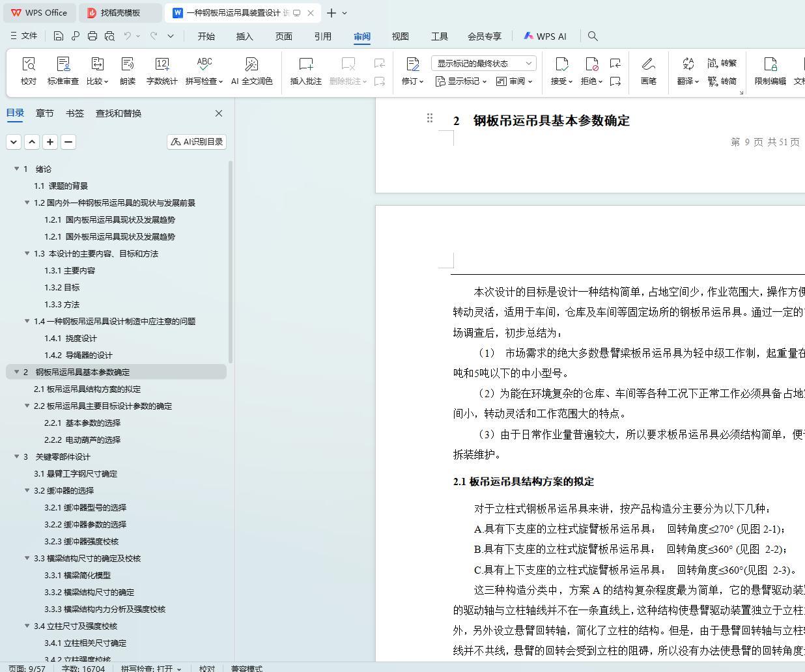Image resolution: width=805 pixels, height=672 pixels.
Task: Click previous change icon beside 拒绝
Action: (615, 63)
